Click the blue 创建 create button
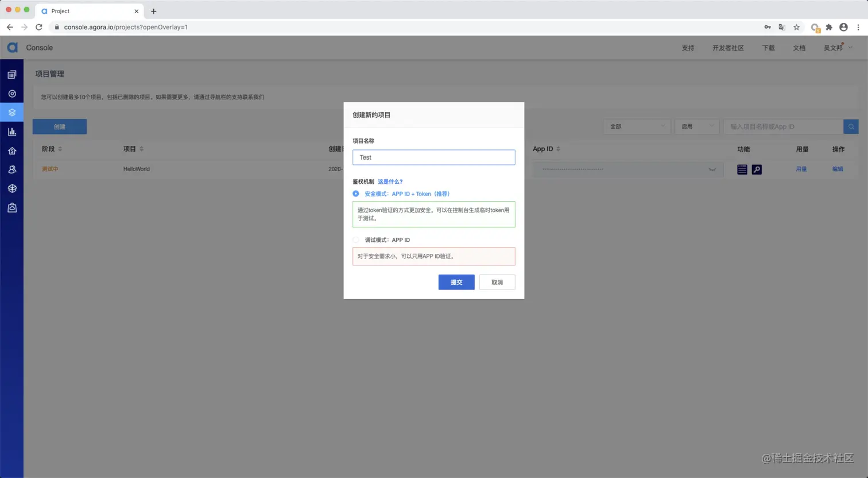This screenshot has width=868, height=478. click(x=60, y=126)
